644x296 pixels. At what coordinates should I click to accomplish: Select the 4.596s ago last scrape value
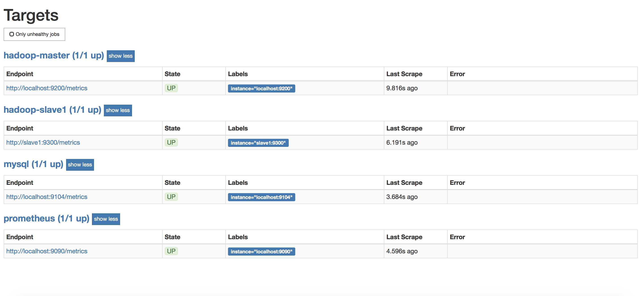click(x=402, y=251)
